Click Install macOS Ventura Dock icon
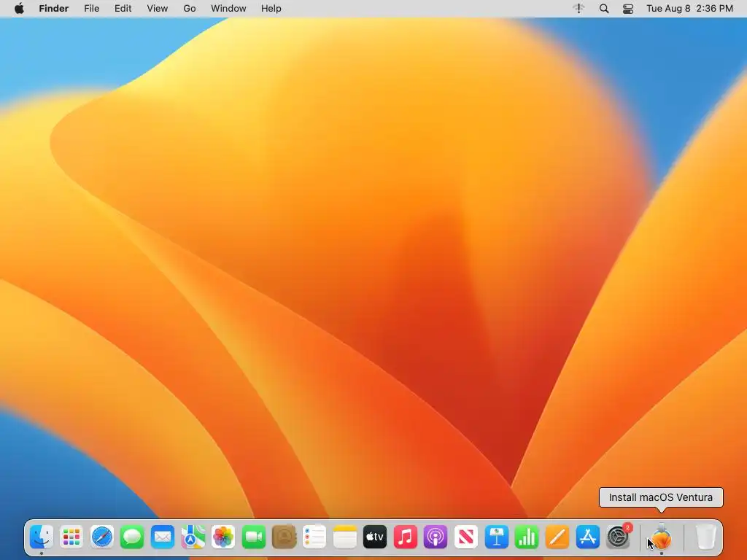 pyautogui.click(x=662, y=537)
